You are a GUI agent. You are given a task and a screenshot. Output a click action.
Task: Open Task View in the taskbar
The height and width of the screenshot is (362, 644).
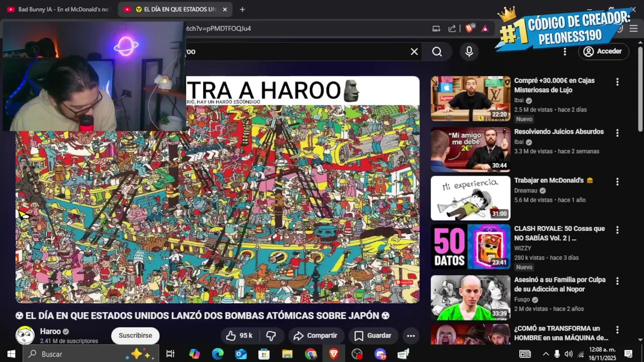[170, 354]
